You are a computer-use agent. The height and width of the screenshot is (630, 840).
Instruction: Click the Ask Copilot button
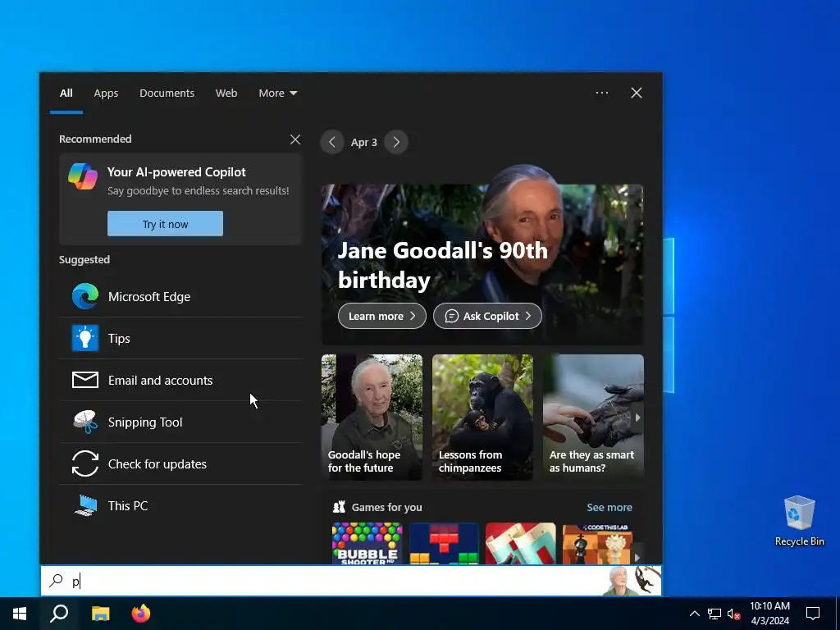[487, 316]
